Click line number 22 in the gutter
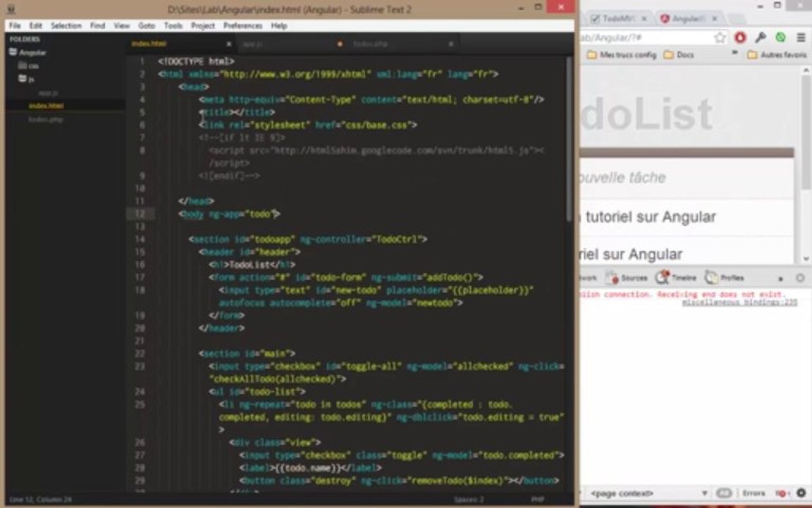This screenshot has height=508, width=812. pos(140,353)
